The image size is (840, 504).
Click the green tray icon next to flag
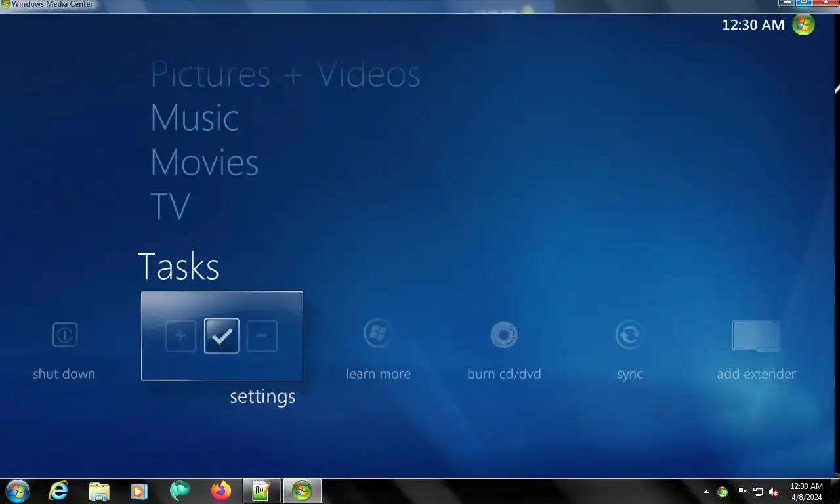[723, 492]
